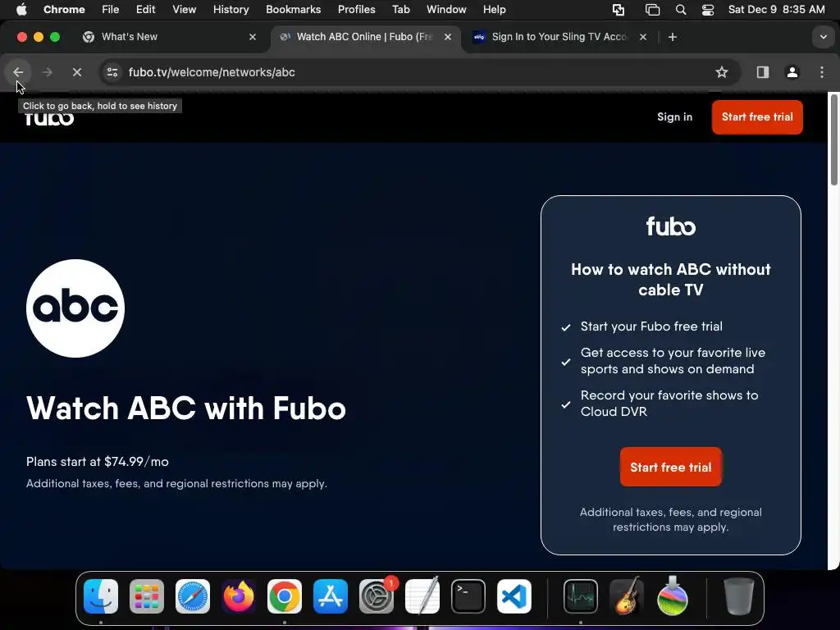Image resolution: width=840 pixels, height=630 pixels.
Task: Open TextEdit from the Dock
Action: [422, 596]
